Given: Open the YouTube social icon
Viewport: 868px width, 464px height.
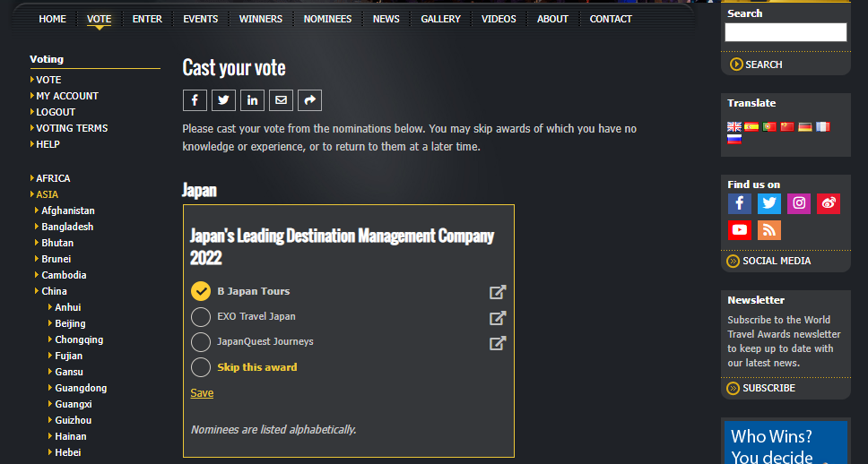Looking at the screenshot, I should 739,230.
